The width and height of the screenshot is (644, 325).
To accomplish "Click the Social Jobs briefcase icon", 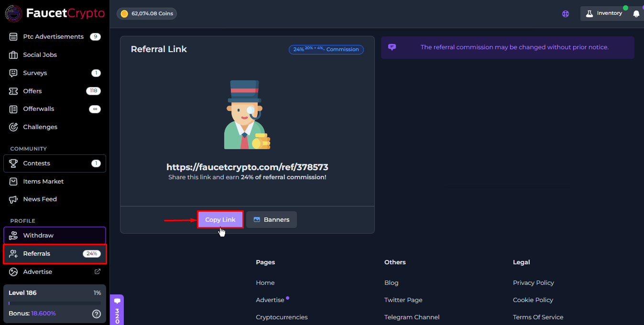I will coord(13,55).
